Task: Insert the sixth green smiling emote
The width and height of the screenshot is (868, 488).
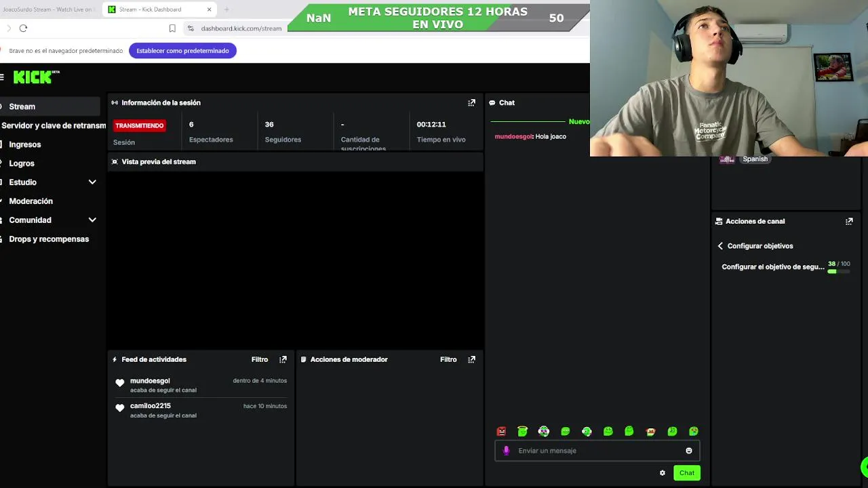Action: (x=608, y=431)
